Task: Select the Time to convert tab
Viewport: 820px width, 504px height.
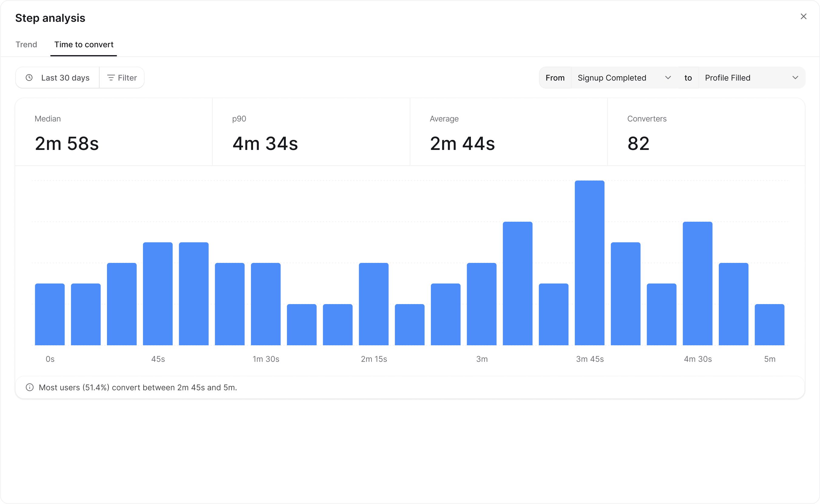Action: pos(84,44)
